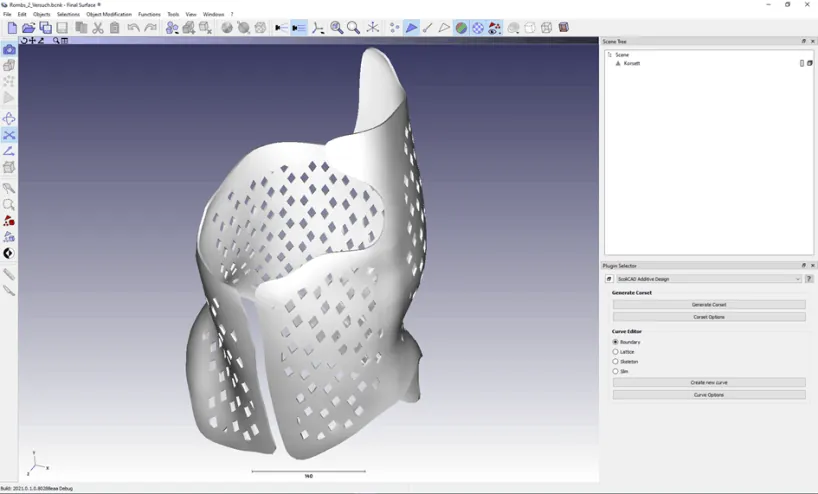
Task: Click the clipboard Paste icon
Action: tap(114, 28)
